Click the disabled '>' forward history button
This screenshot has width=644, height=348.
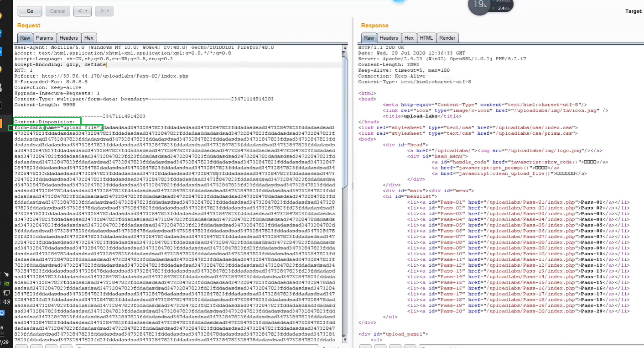click(x=104, y=11)
